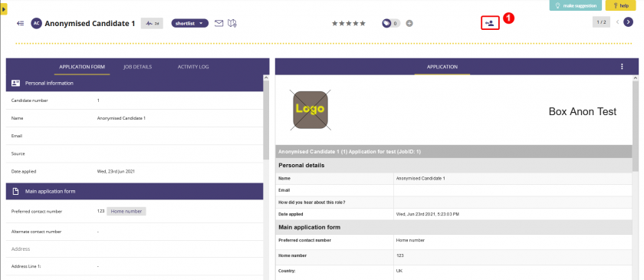Click the grey plus add button
Screen dimensions: 644x280
point(409,24)
